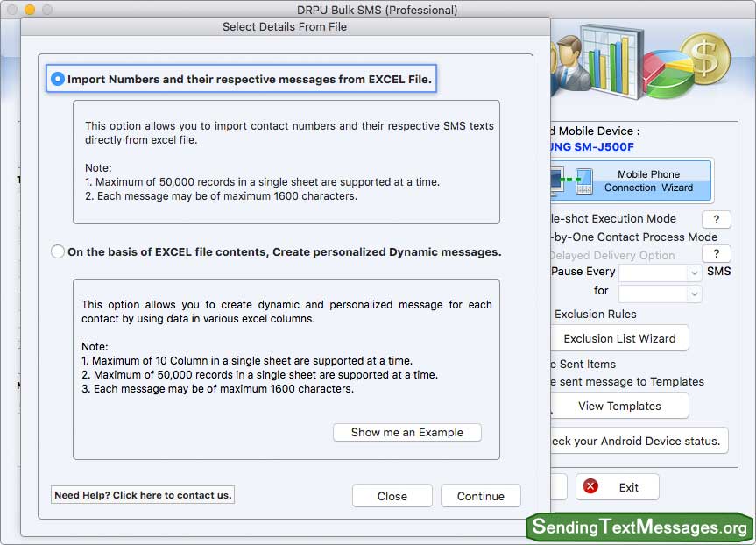The image size is (756, 545).
Task: Click the gold dollar coin graphic
Action: click(x=705, y=59)
